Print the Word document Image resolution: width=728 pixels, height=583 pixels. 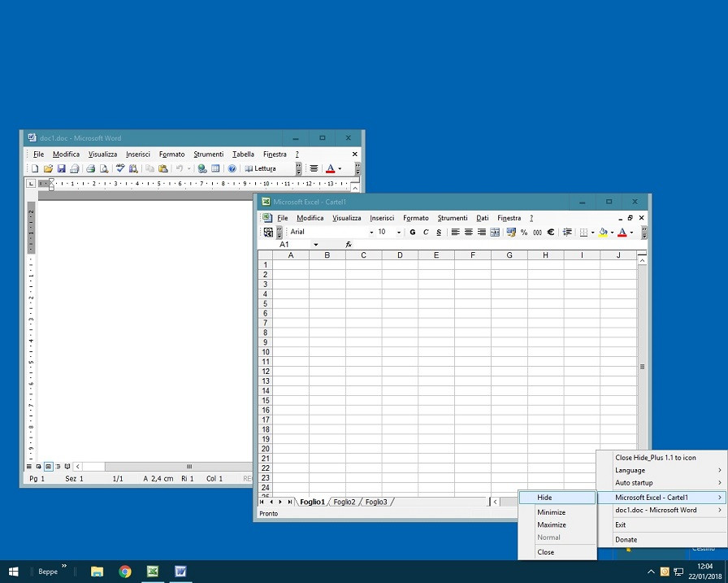pos(90,168)
